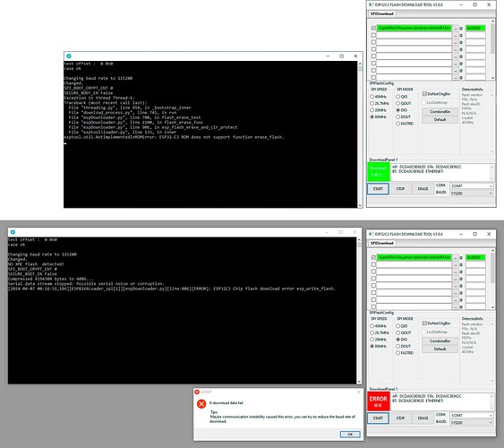Click MAC address text box in Download-status window
504x448 pixels.
point(442,172)
